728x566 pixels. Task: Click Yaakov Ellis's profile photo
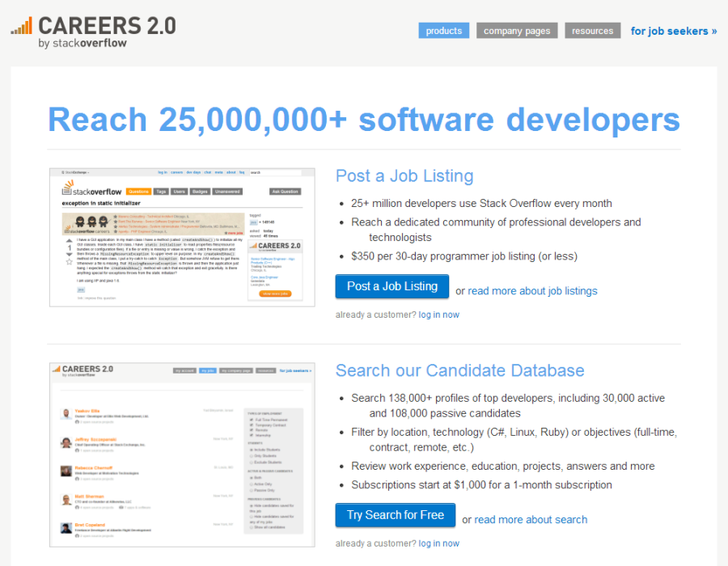pyautogui.click(x=66, y=412)
